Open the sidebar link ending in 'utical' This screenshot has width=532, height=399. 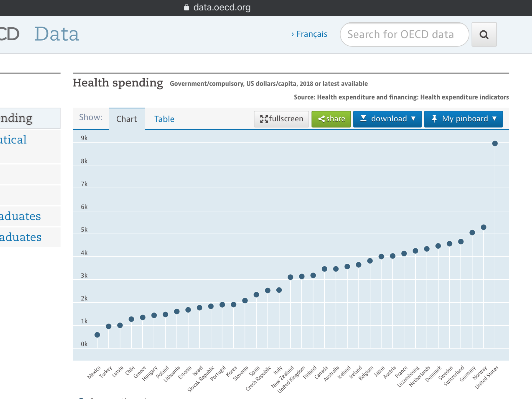(13, 140)
